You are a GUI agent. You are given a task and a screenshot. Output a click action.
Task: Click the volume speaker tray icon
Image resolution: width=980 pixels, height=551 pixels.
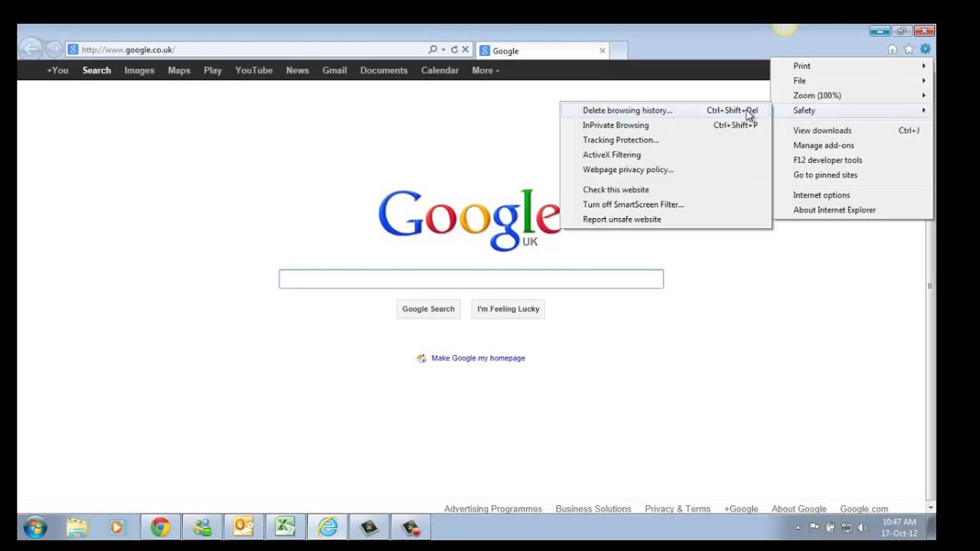pyautogui.click(x=863, y=527)
